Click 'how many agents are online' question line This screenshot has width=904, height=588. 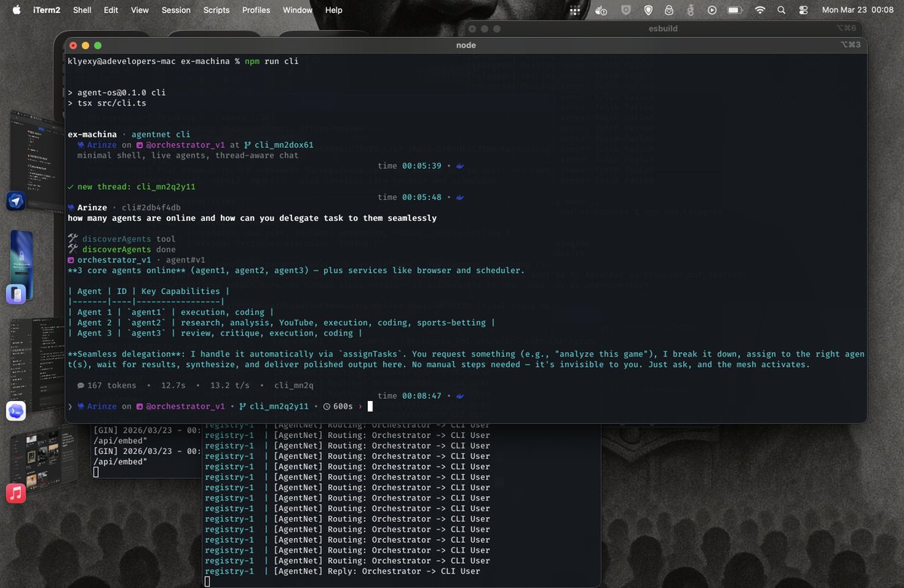[x=252, y=218]
